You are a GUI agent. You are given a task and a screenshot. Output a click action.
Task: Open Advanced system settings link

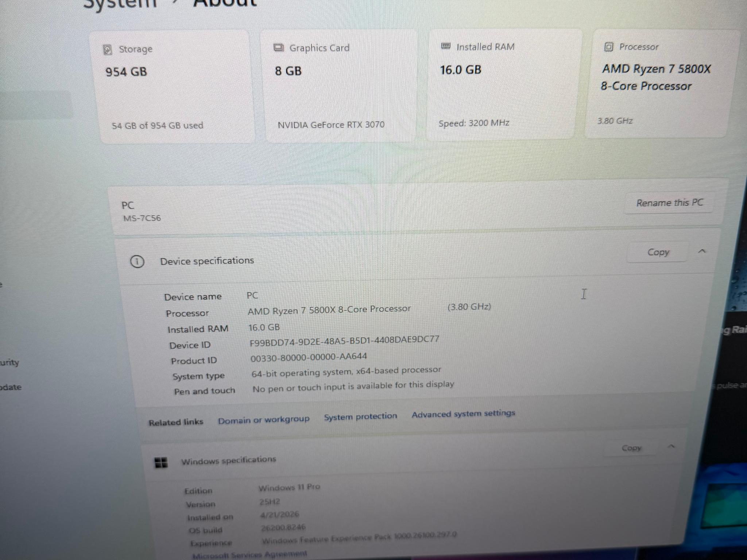point(463,413)
